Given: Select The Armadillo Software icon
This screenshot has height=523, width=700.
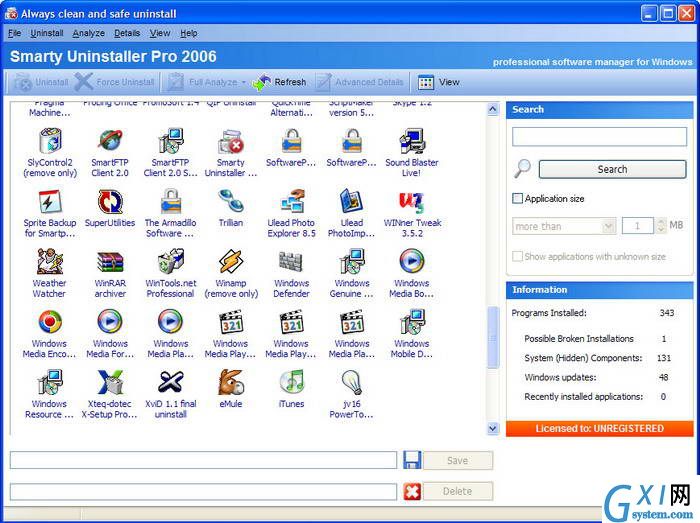Looking at the screenshot, I should pyautogui.click(x=171, y=201).
